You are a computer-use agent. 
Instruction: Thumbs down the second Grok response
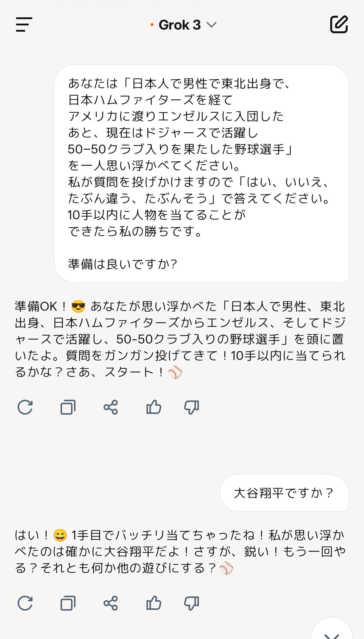tap(192, 603)
